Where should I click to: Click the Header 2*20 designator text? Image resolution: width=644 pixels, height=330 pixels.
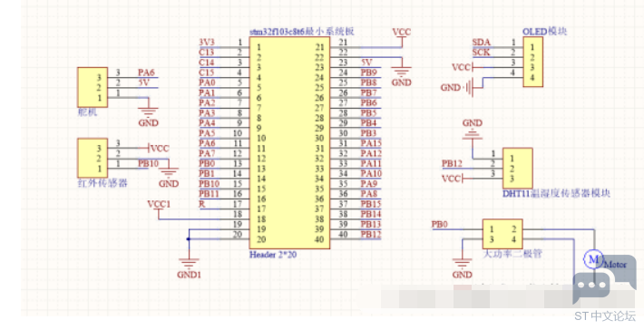point(273,255)
